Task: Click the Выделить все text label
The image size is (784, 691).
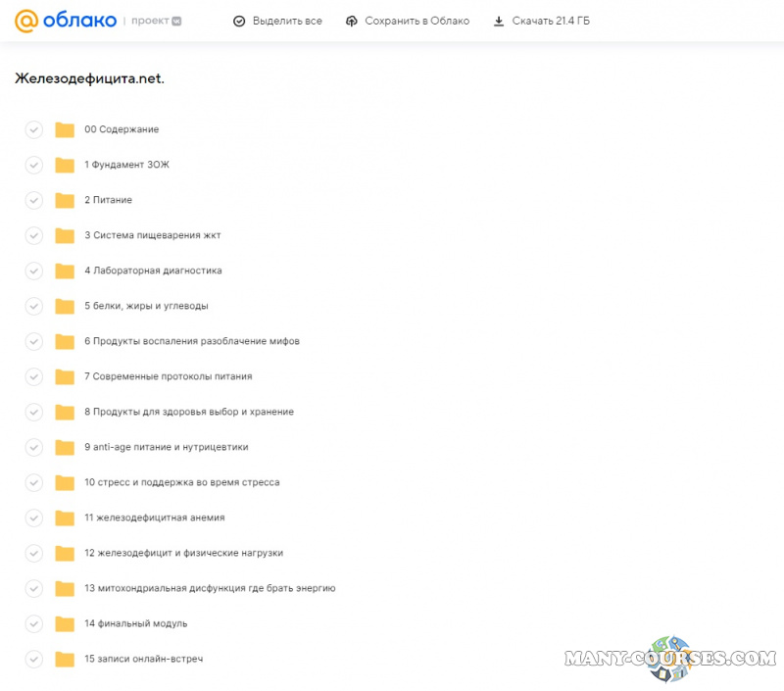Action: pyautogui.click(x=287, y=21)
